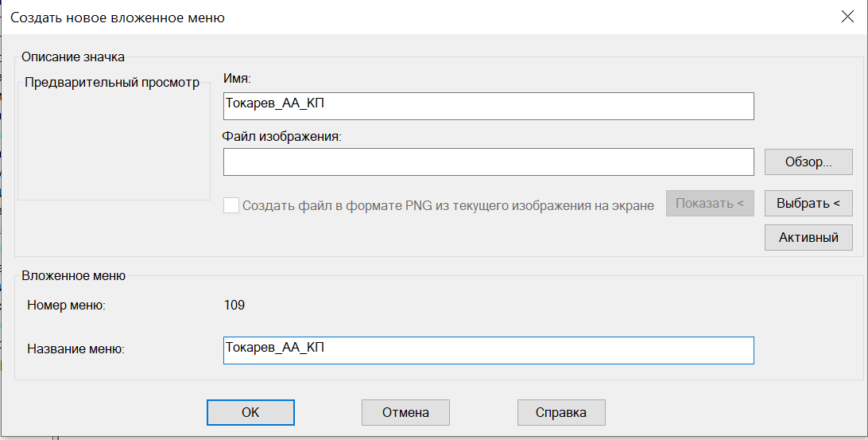
Task: Click into the Имя text field
Action: 488,106
